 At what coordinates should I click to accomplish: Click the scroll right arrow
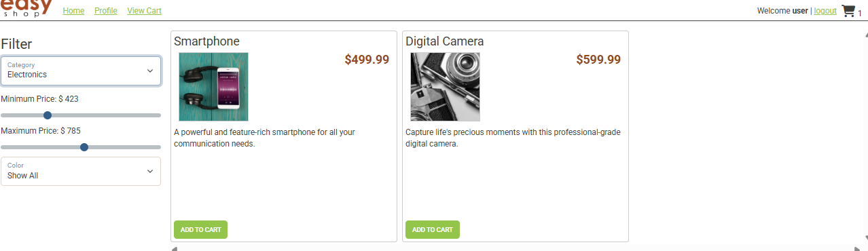point(858,248)
